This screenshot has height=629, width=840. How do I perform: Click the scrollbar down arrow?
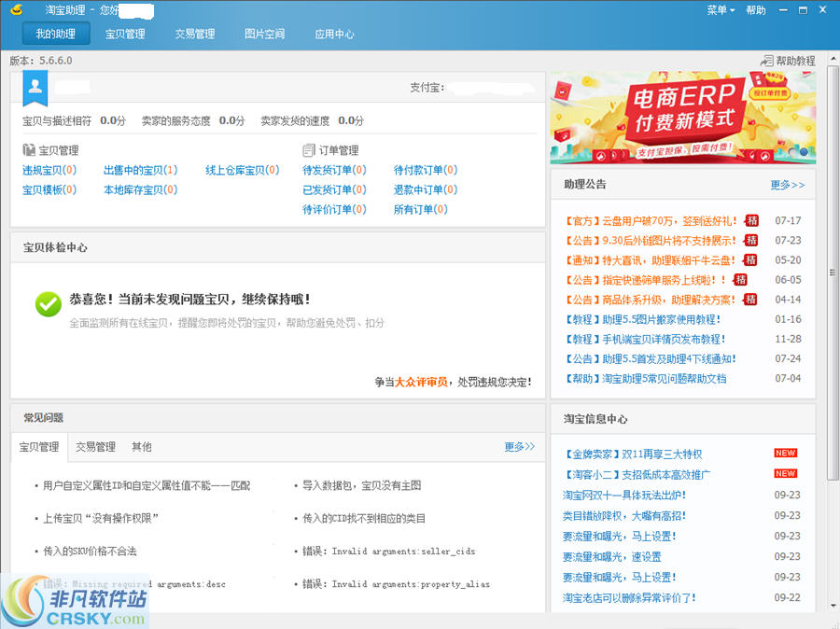833,607
